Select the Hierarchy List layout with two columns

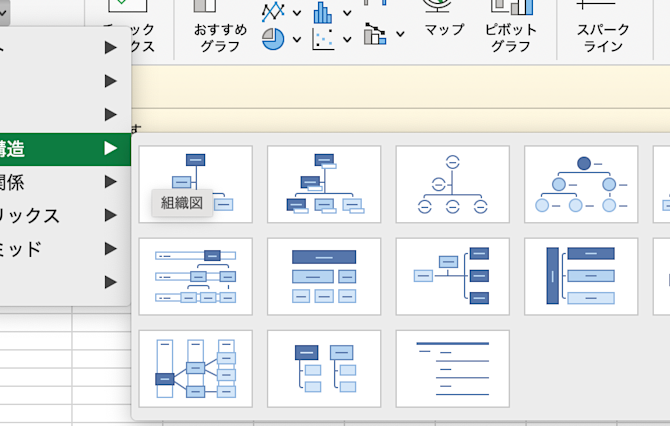pyautogui.click(x=324, y=369)
